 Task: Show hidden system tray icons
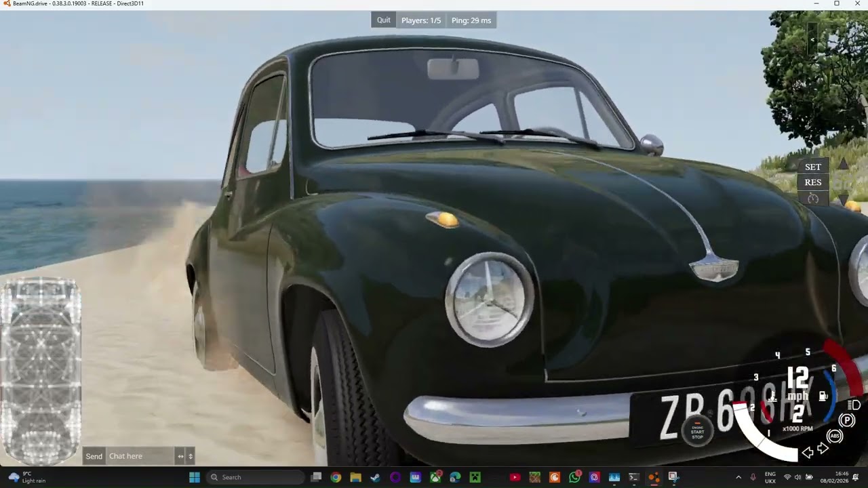point(738,477)
